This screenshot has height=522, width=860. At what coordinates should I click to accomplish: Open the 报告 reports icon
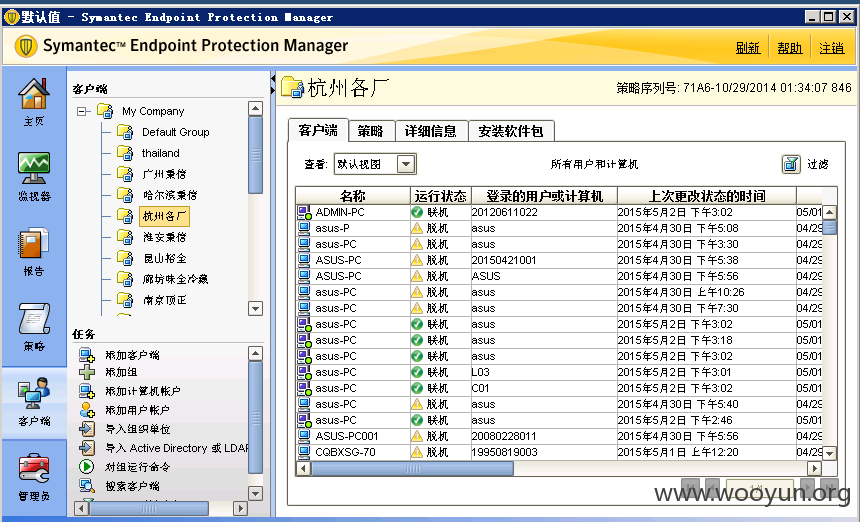tap(34, 243)
